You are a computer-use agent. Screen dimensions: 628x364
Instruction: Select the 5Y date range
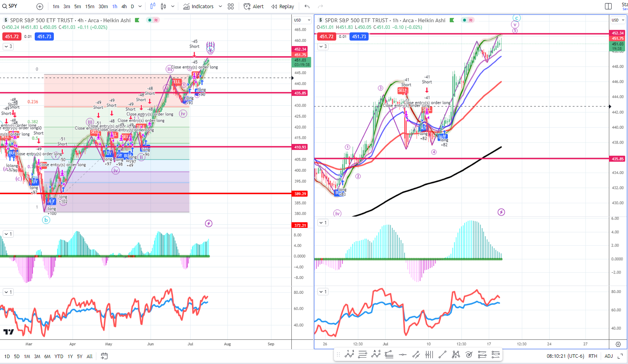(80, 356)
